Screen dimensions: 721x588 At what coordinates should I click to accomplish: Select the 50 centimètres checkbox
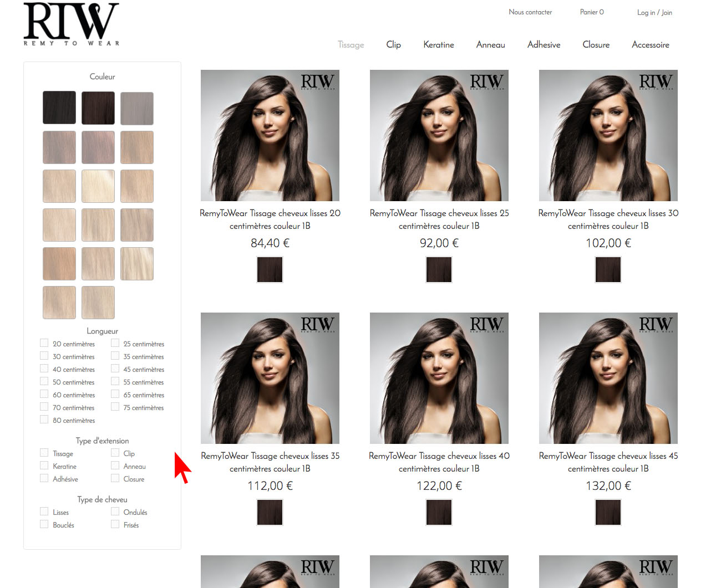(x=44, y=381)
